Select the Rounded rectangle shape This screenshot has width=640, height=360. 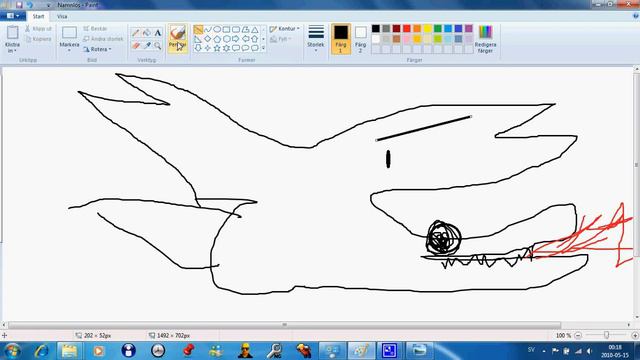(236, 30)
